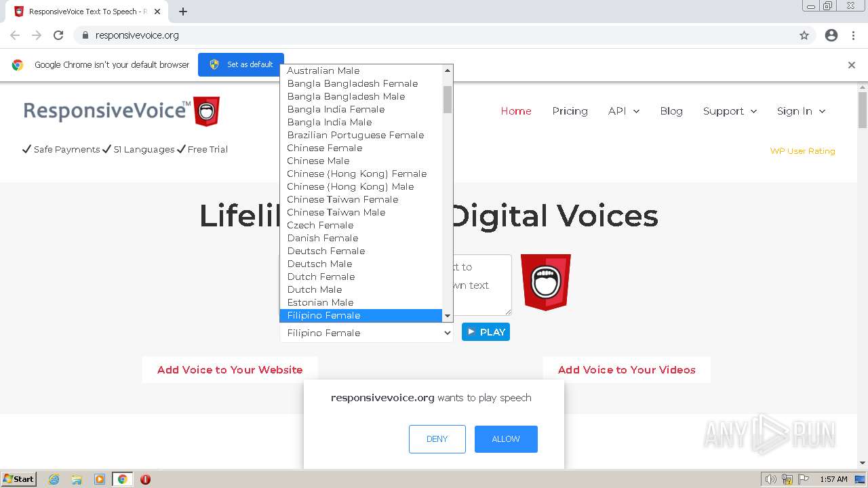Click the browser forward arrow
The image size is (868, 488).
[x=37, y=35]
